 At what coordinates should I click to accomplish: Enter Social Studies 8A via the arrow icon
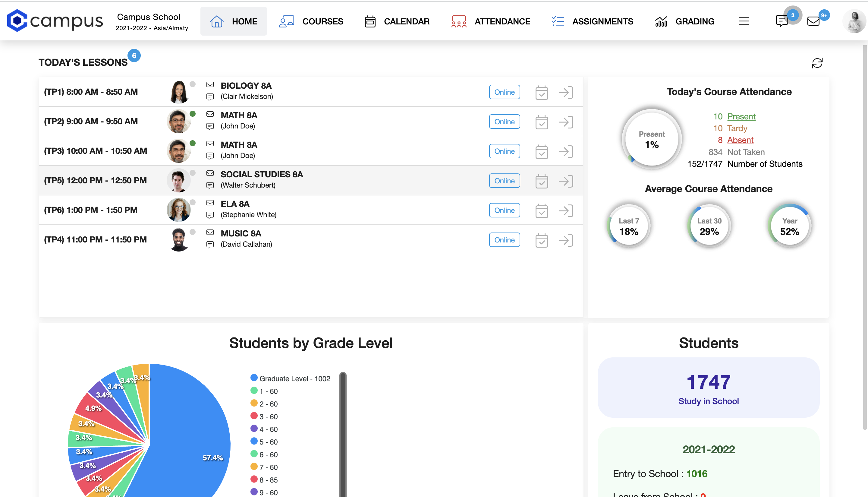[566, 181]
